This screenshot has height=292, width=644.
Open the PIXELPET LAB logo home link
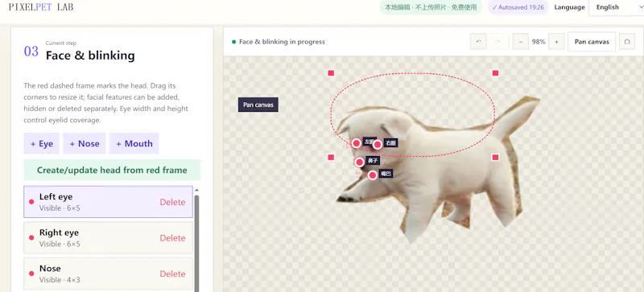[41, 7]
